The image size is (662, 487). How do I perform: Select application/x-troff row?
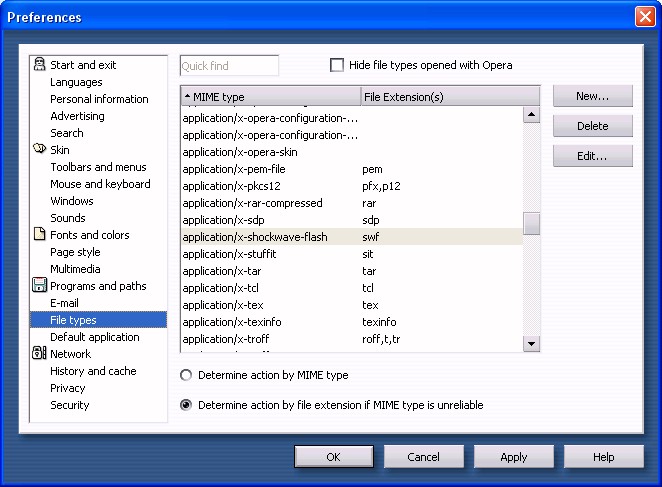(x=352, y=339)
